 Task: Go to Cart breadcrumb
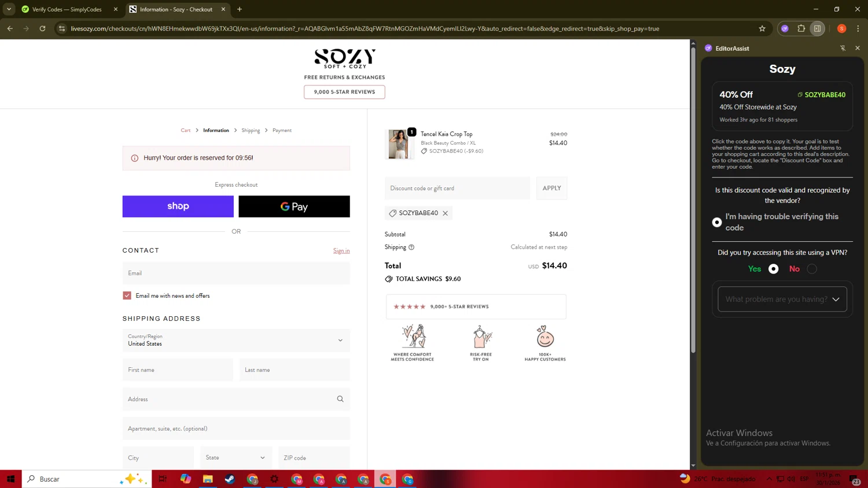pos(185,130)
